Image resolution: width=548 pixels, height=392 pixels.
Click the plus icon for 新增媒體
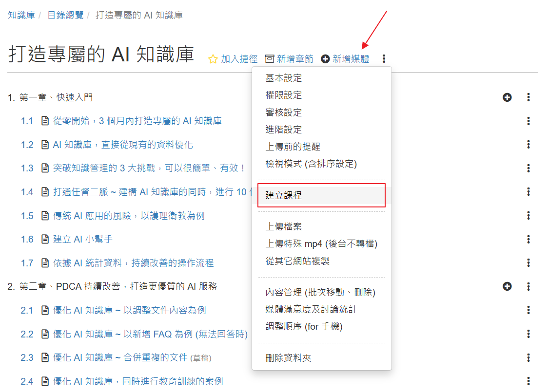pos(325,59)
